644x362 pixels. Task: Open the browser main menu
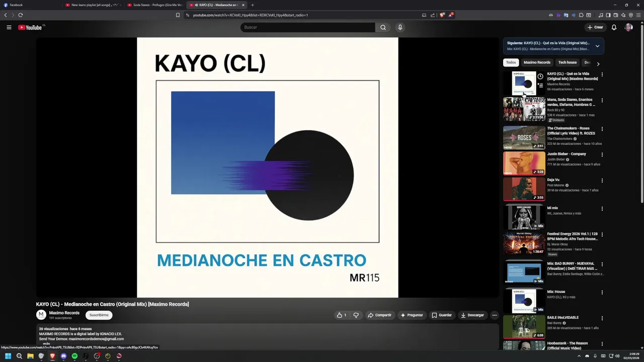pyautogui.click(x=638, y=15)
